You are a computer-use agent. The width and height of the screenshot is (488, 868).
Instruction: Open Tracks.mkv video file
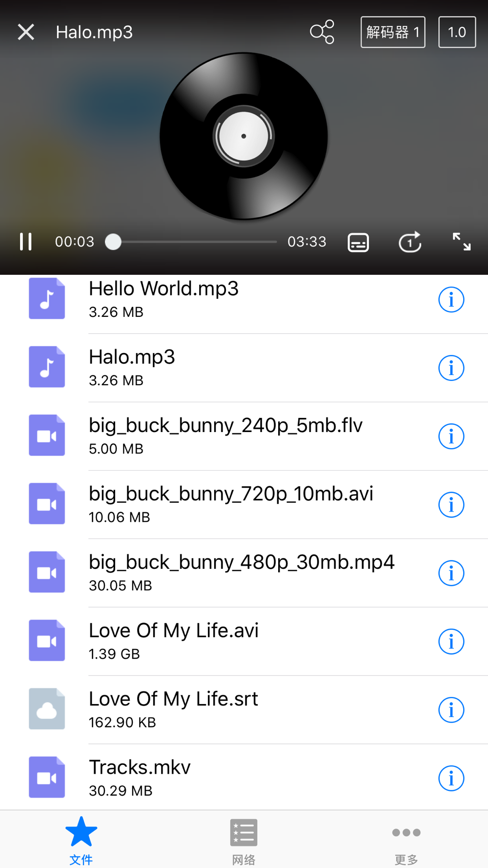point(244,777)
